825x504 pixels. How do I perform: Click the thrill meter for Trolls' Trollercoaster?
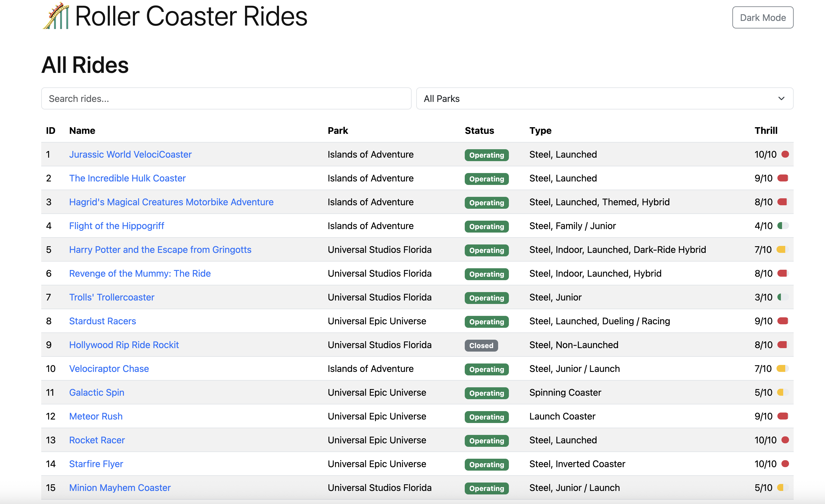783,297
